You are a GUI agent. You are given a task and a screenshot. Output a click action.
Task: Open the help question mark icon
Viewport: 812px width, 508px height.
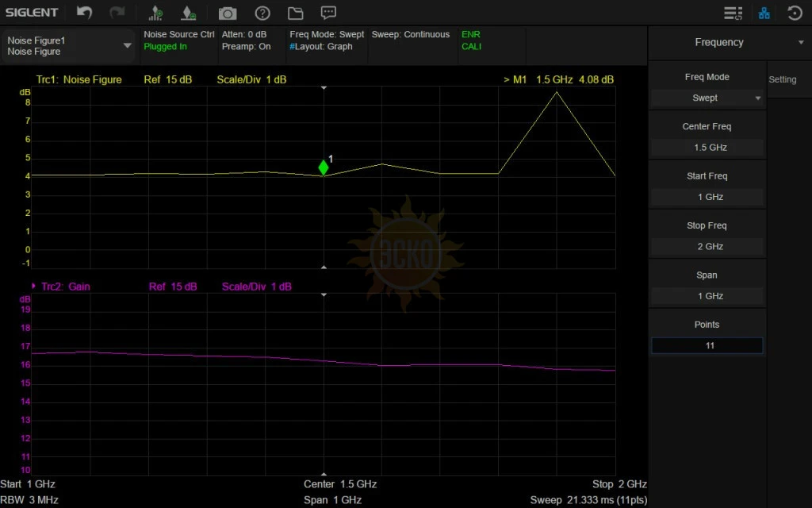point(262,13)
